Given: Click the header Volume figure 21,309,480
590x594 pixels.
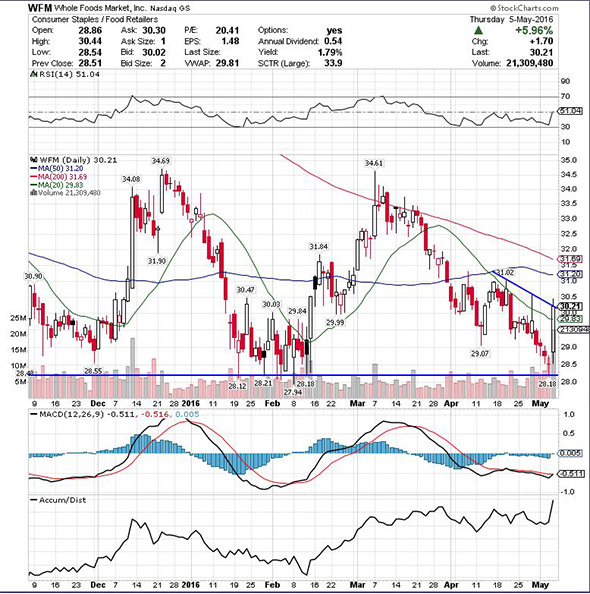Looking at the screenshot, I should [x=530, y=63].
